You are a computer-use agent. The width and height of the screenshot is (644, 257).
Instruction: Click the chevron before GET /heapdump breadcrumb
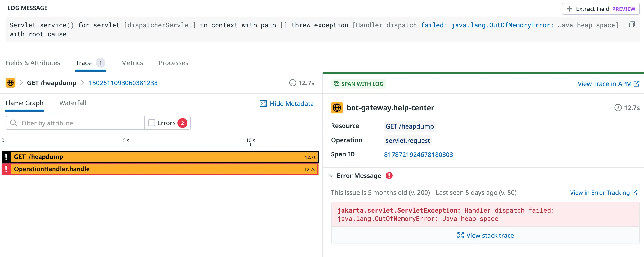point(21,83)
